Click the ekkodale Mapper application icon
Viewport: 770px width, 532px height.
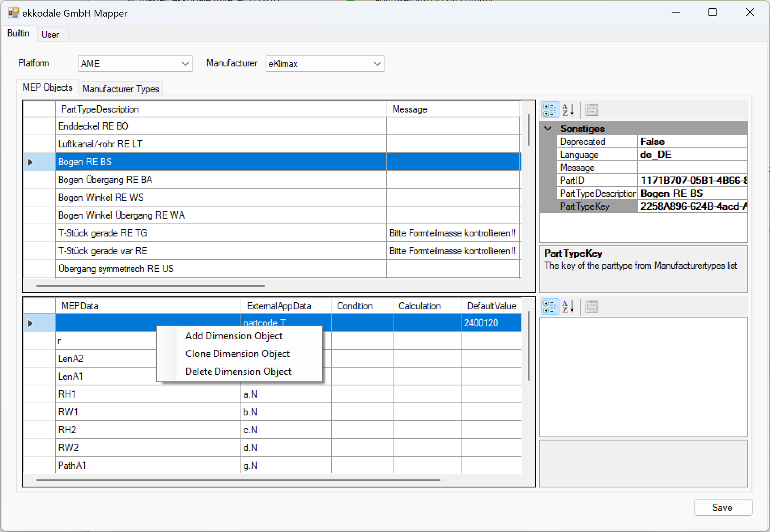[x=13, y=13]
